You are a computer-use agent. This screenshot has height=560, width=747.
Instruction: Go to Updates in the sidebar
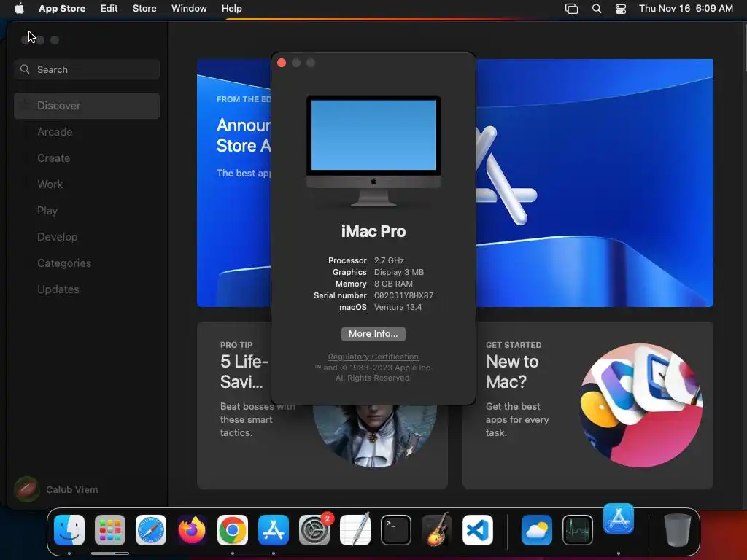87,289
